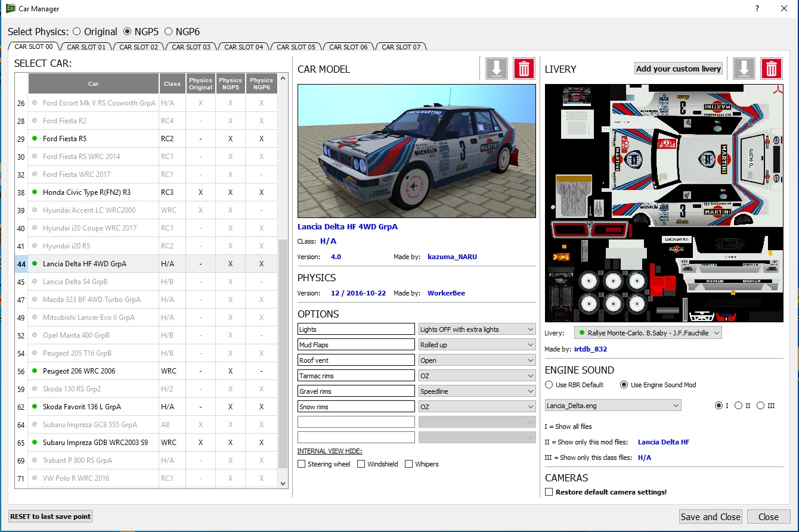Click disabled icon beside Opel Manta 400 GrpB

point(35,335)
